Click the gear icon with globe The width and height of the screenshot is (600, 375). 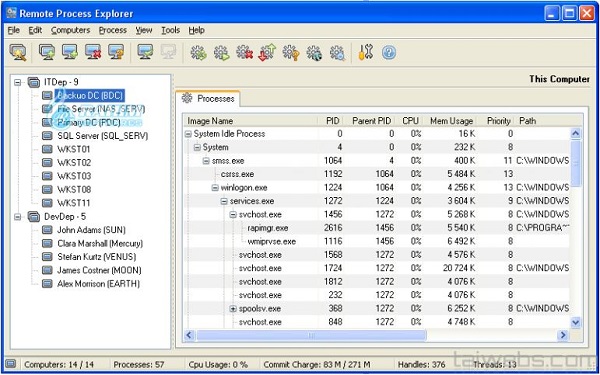click(314, 52)
